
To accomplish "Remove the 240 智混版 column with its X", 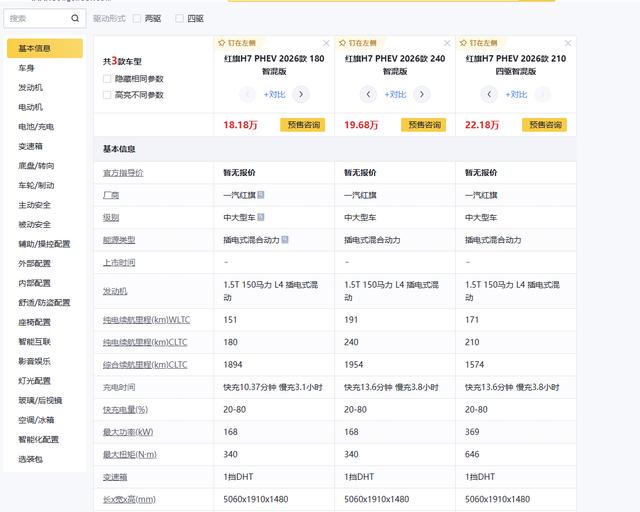I will (x=447, y=43).
